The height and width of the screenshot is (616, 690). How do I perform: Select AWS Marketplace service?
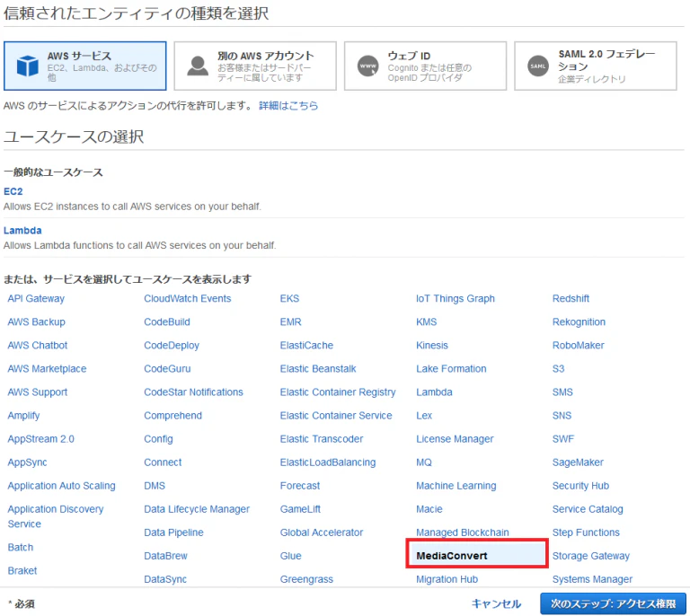point(47,368)
